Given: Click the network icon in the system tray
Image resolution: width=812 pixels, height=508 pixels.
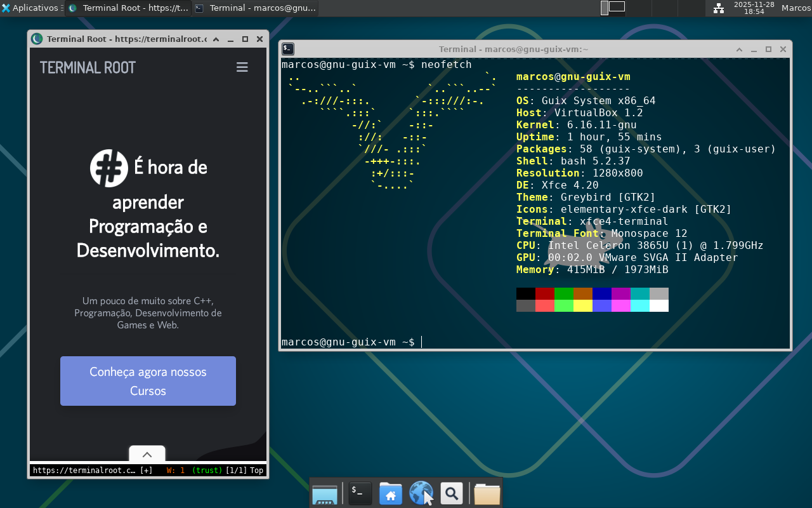Looking at the screenshot, I should 719,8.
